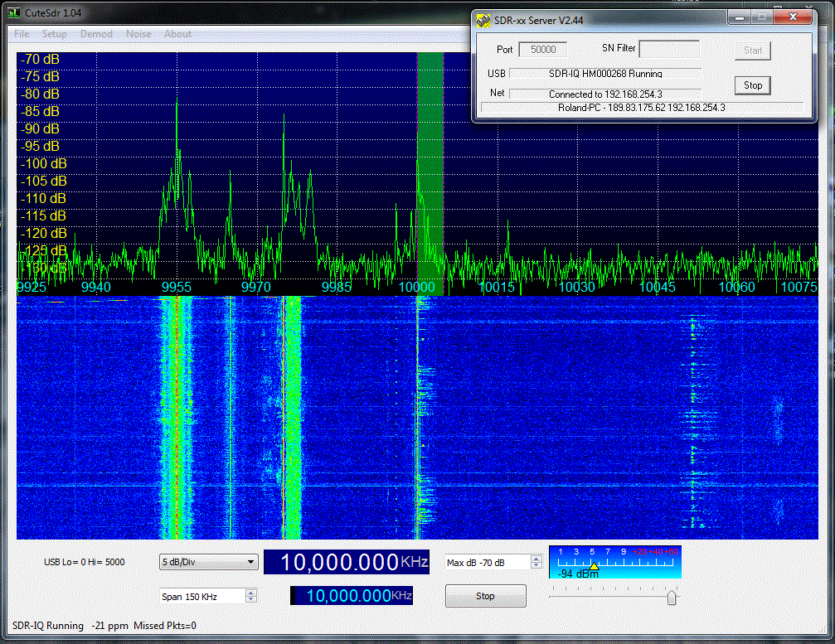Open the Demod menu

click(x=96, y=34)
